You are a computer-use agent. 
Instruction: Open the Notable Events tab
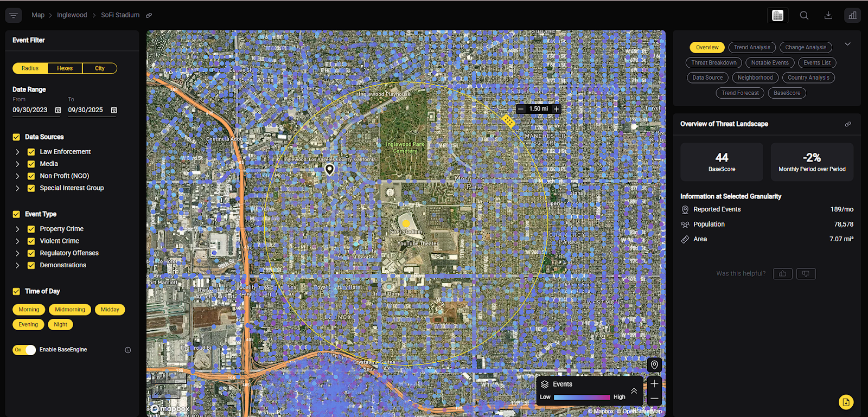point(770,63)
